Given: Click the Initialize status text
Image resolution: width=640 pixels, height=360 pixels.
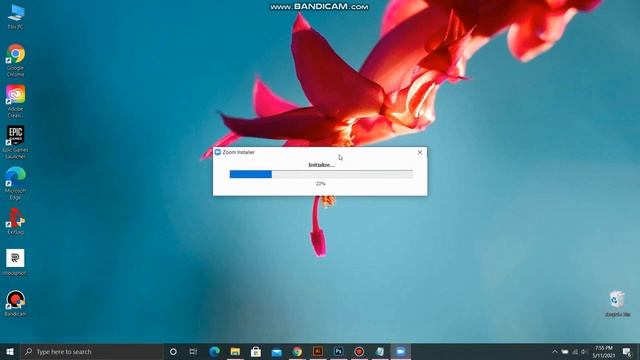Looking at the screenshot, I should click(x=321, y=165).
